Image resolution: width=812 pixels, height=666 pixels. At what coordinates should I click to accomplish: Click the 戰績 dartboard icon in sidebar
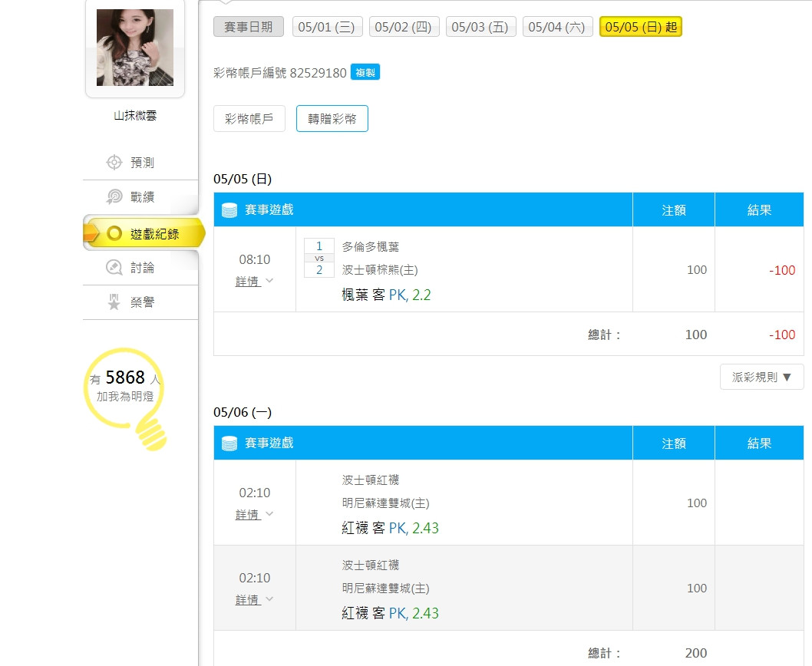click(114, 196)
